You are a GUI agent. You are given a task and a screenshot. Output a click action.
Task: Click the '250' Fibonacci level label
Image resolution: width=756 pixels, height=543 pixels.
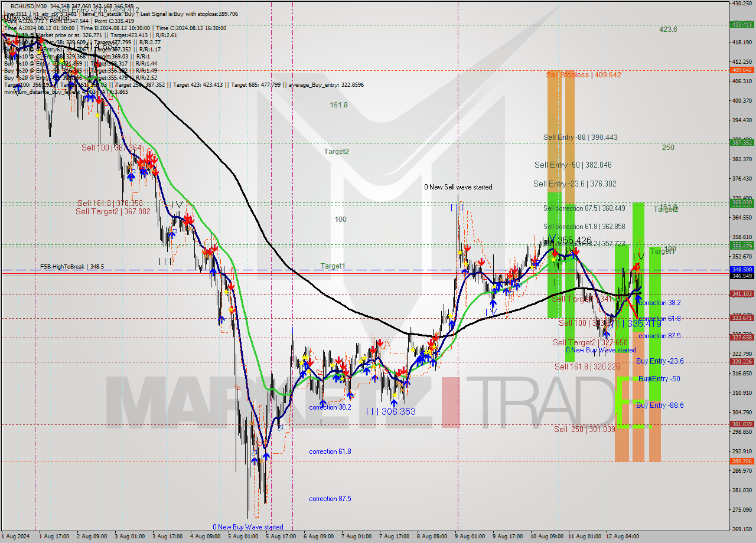pos(668,148)
